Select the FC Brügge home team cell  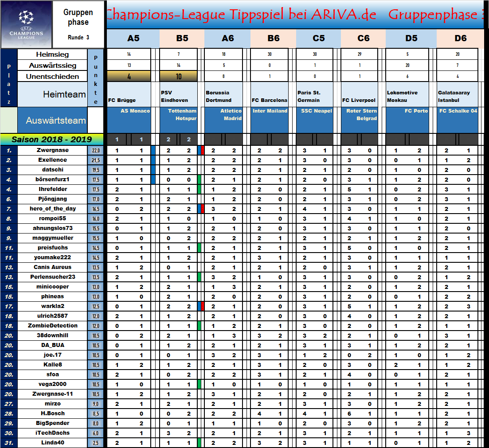(129, 94)
